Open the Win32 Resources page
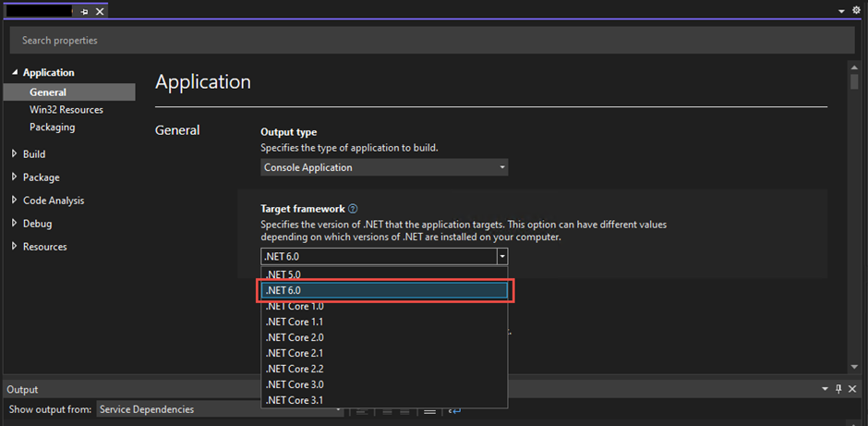The image size is (868, 426). 66,110
